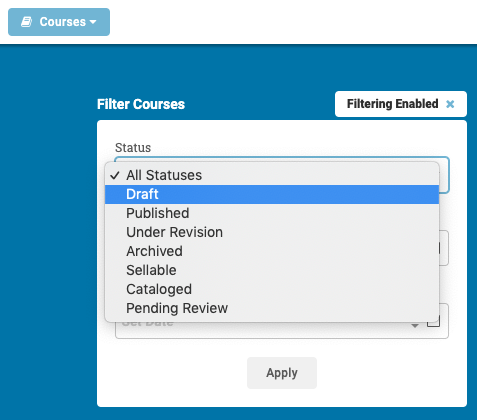Click the Courses button text
This screenshot has width=477, height=420.
[x=63, y=22]
